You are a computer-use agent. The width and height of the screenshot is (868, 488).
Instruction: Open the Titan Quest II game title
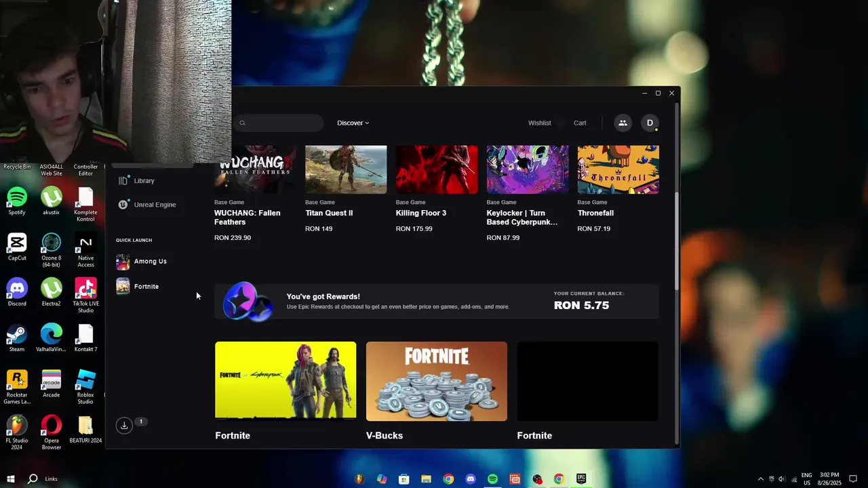(329, 213)
